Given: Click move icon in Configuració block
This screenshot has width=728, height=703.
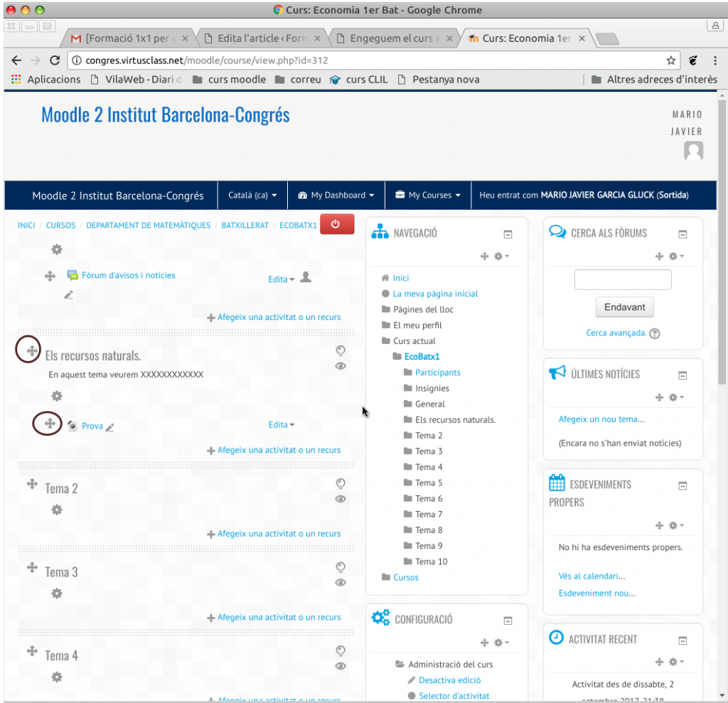Looking at the screenshot, I should [485, 643].
